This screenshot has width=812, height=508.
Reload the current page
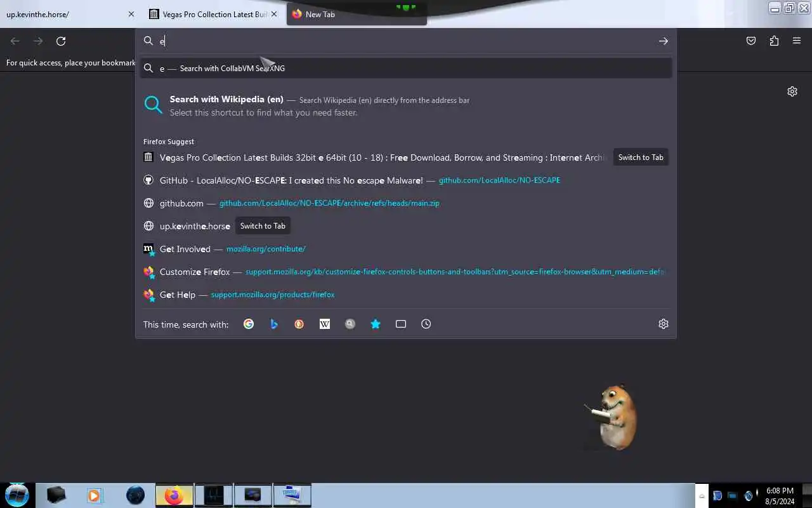coord(61,41)
